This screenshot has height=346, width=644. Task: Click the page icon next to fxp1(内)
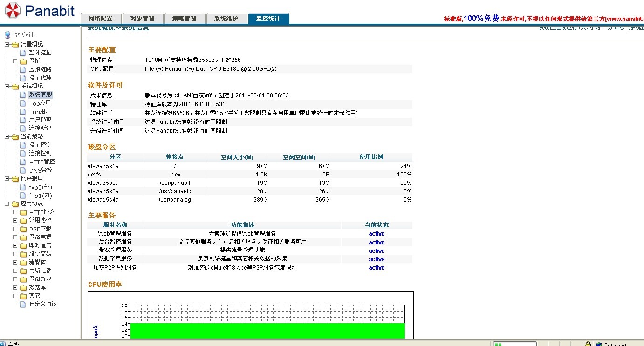pyautogui.click(x=23, y=195)
